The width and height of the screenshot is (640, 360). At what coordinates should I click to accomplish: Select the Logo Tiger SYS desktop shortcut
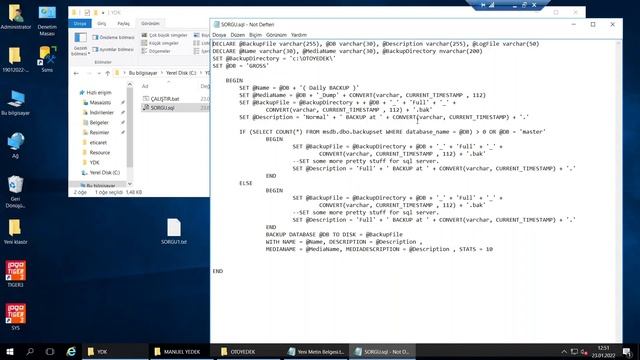(x=15, y=317)
